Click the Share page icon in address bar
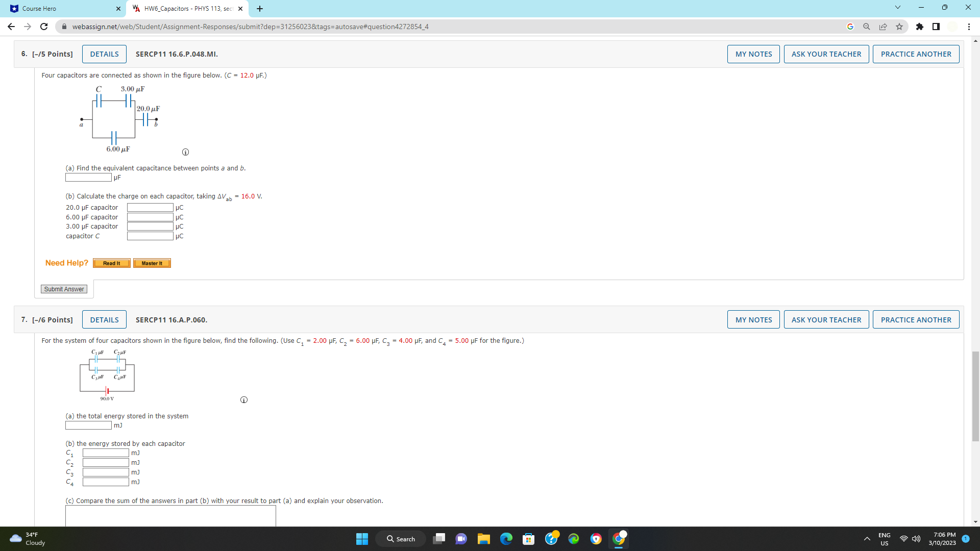The image size is (980, 551). [883, 27]
